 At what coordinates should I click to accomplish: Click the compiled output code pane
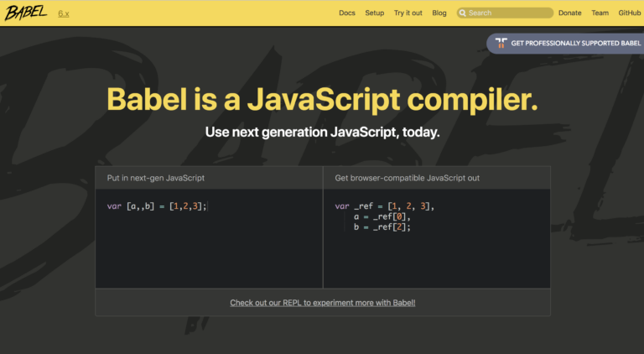click(437, 238)
